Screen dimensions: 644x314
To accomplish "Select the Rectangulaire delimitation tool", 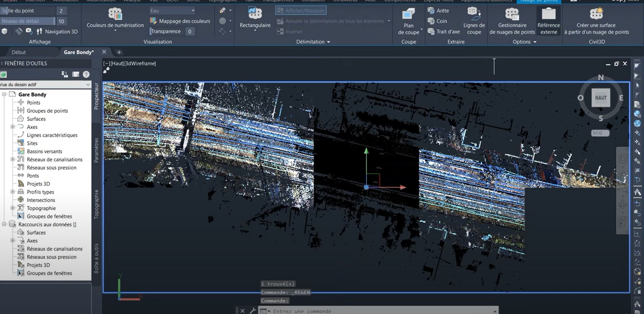I will (x=255, y=19).
